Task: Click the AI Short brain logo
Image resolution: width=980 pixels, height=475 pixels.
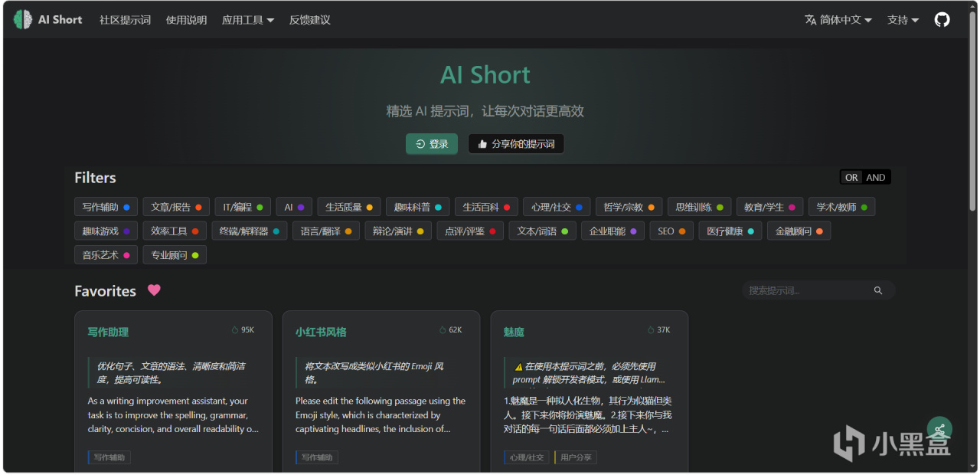Action: click(x=23, y=20)
